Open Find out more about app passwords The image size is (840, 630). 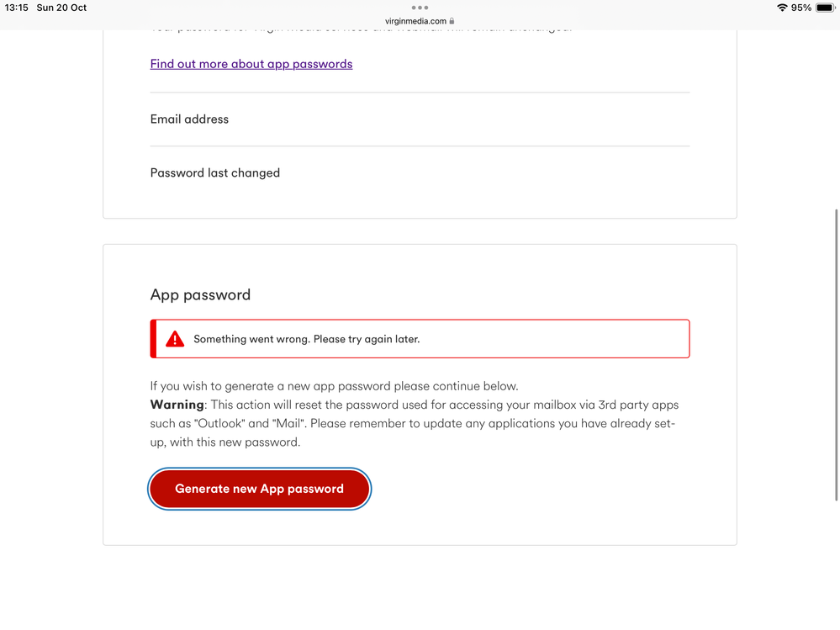[251, 64]
